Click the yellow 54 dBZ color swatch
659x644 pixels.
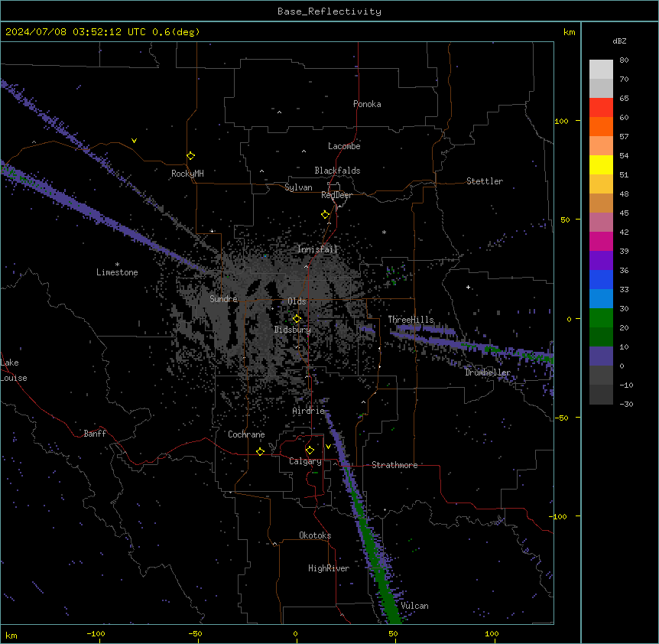pos(601,164)
